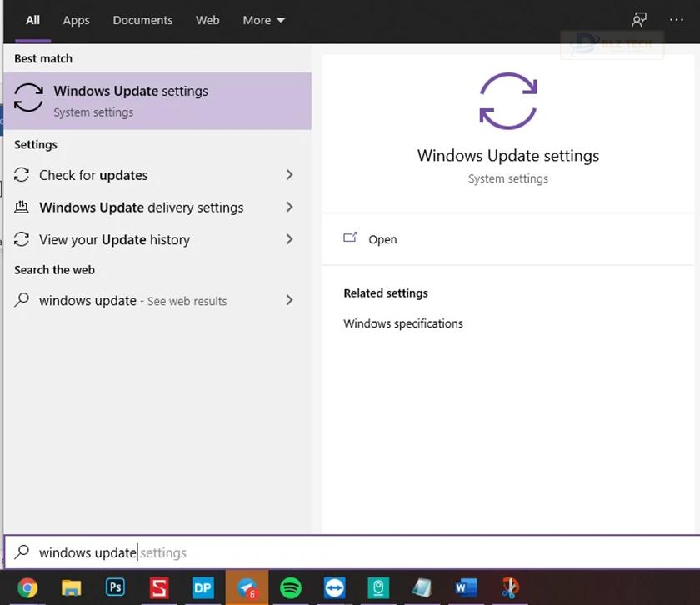Click the sync icon beside View your Update history
This screenshot has width=700, height=605.
click(x=22, y=239)
